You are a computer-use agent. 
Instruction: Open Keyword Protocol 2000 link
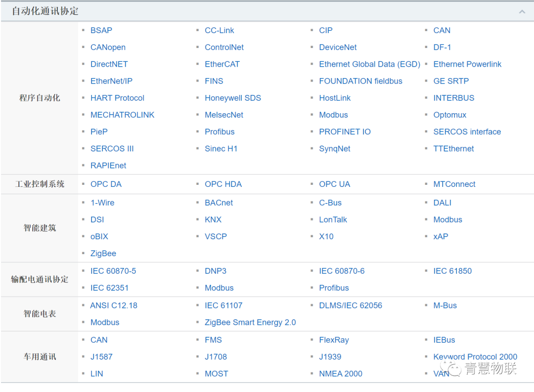[475, 357]
